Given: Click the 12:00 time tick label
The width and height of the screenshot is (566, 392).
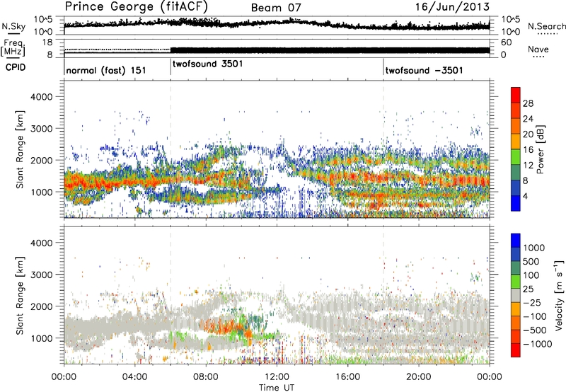Looking at the screenshot, I should (277, 377).
